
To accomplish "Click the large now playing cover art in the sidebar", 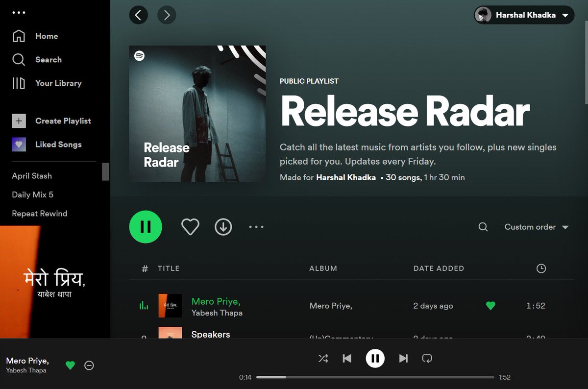I will click(55, 282).
